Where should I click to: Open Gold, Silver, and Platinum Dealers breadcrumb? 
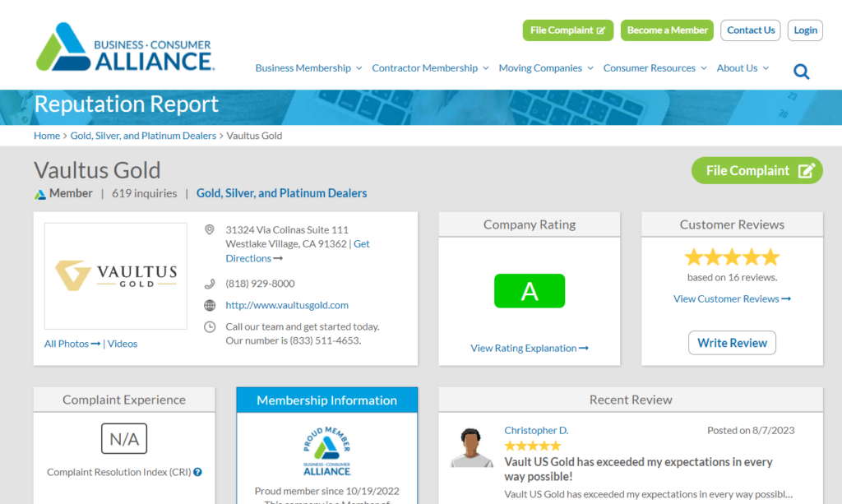(x=143, y=136)
